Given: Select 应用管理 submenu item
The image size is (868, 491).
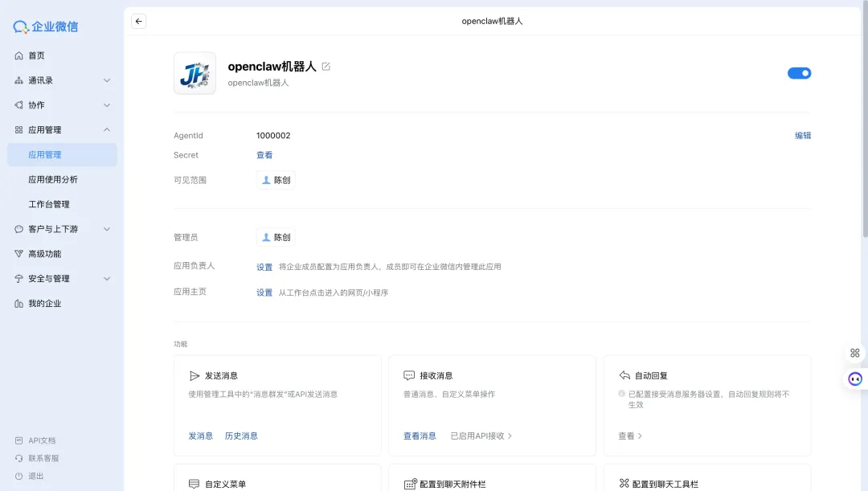Looking at the screenshot, I should [62, 154].
